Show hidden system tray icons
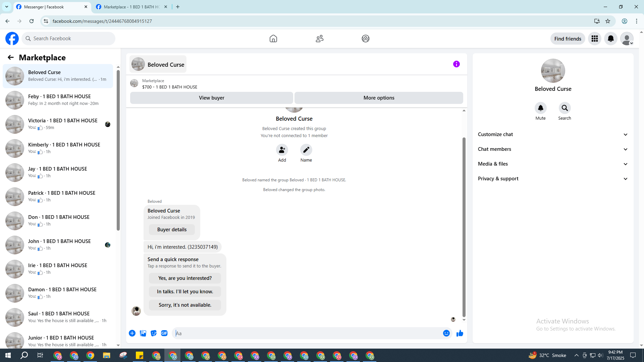Viewport: 644px width, 362px height. tap(577, 355)
